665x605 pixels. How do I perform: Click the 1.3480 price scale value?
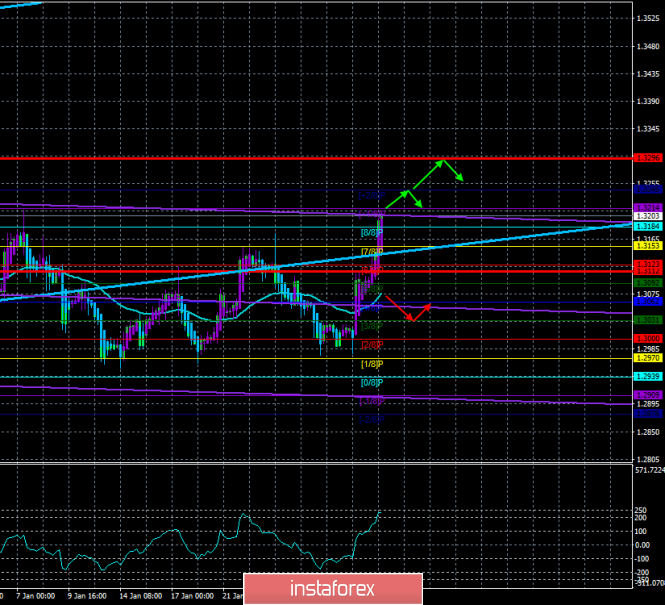(x=648, y=46)
